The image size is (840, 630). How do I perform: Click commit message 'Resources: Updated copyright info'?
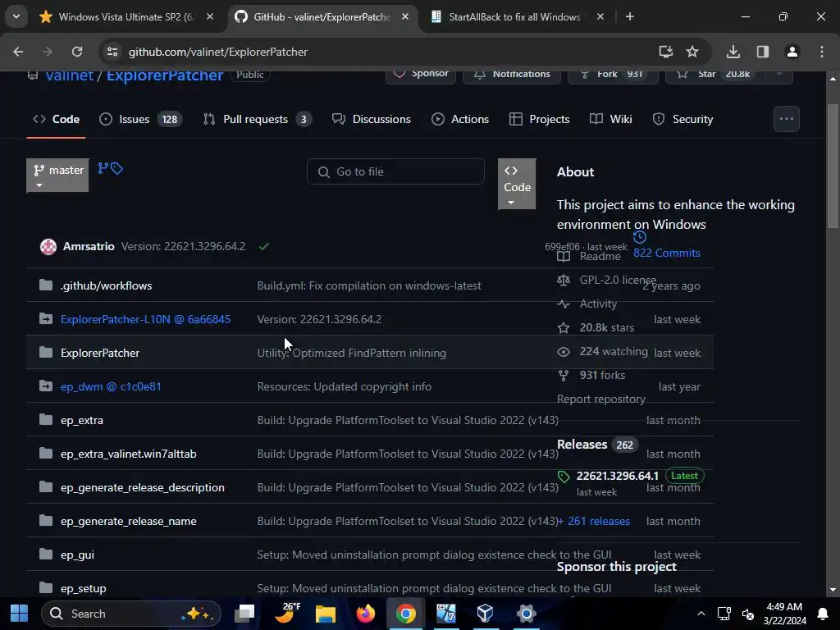click(344, 387)
